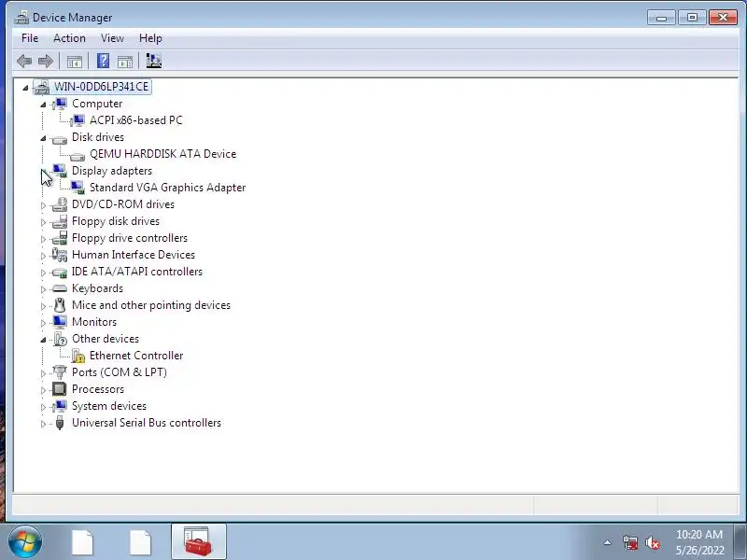Click the Mice and other pointing devices icon
The height and width of the screenshot is (560, 747).
(60, 305)
